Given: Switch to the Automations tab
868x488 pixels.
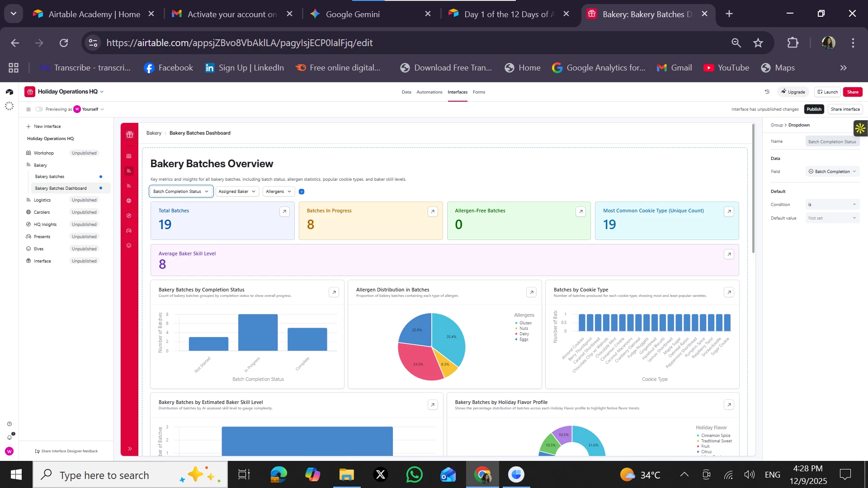Looking at the screenshot, I should [429, 92].
